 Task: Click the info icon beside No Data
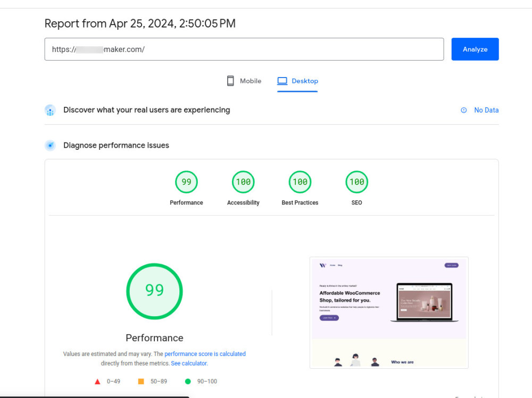[x=463, y=110]
